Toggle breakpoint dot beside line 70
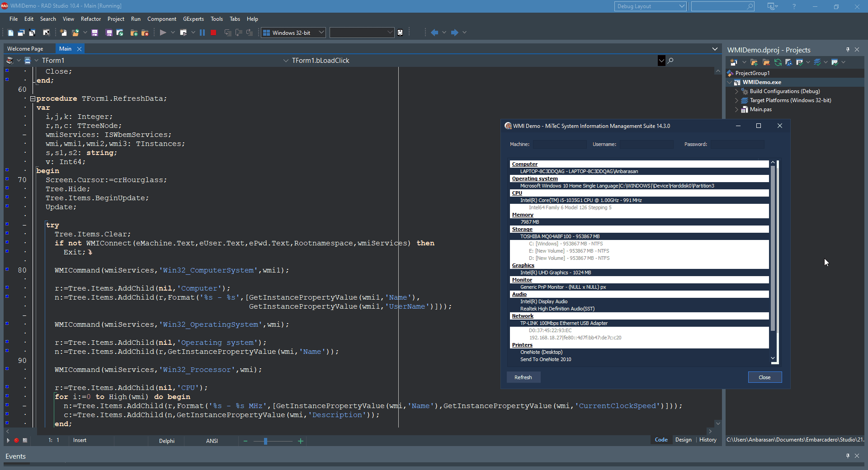Viewport: 868px width, 470px height. click(7, 179)
